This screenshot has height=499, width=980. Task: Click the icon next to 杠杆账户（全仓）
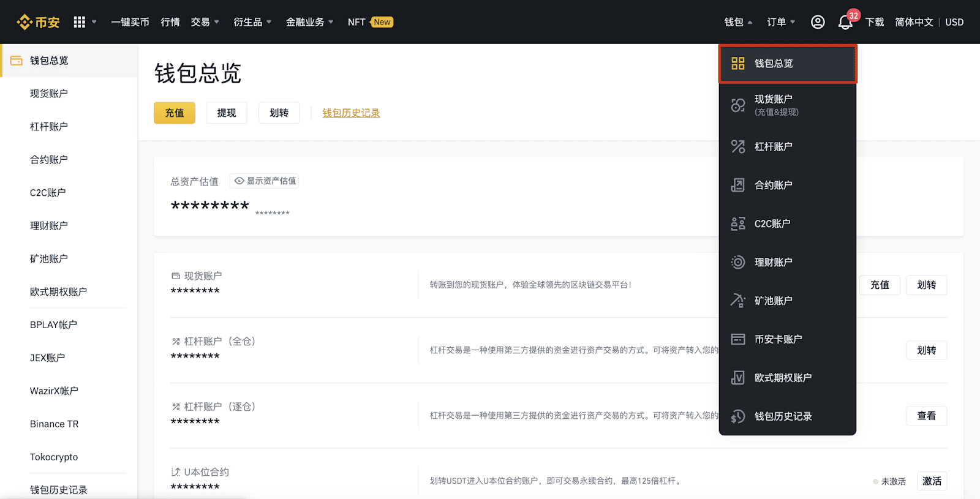(176, 342)
